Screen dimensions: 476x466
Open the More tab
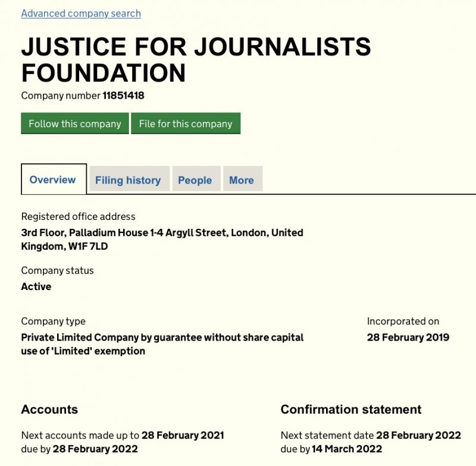point(242,180)
